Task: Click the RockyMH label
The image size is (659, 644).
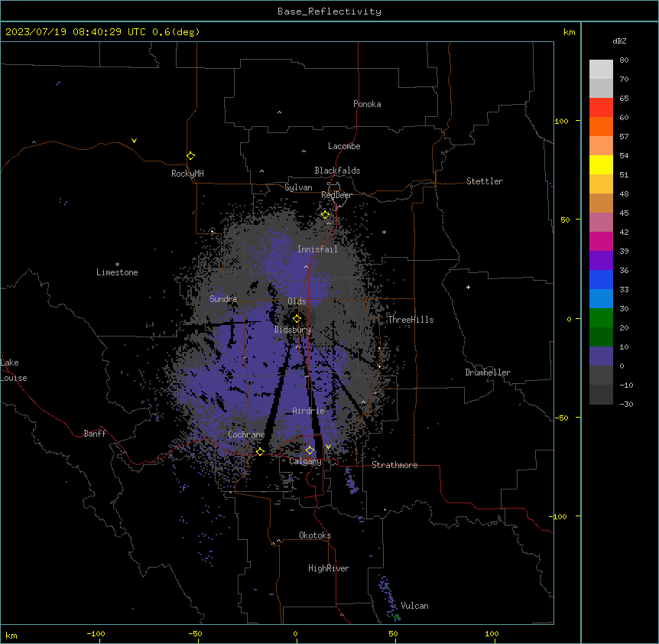Action: (187, 174)
